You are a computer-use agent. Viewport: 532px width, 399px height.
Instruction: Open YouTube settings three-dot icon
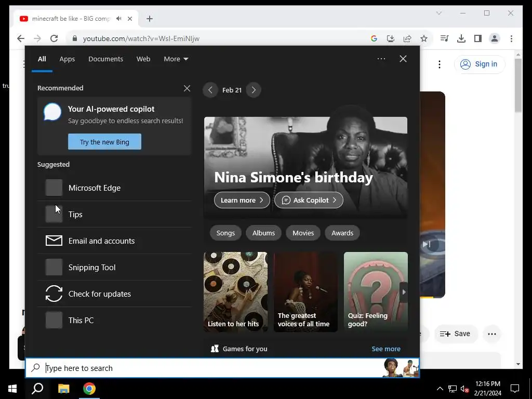pos(440,64)
